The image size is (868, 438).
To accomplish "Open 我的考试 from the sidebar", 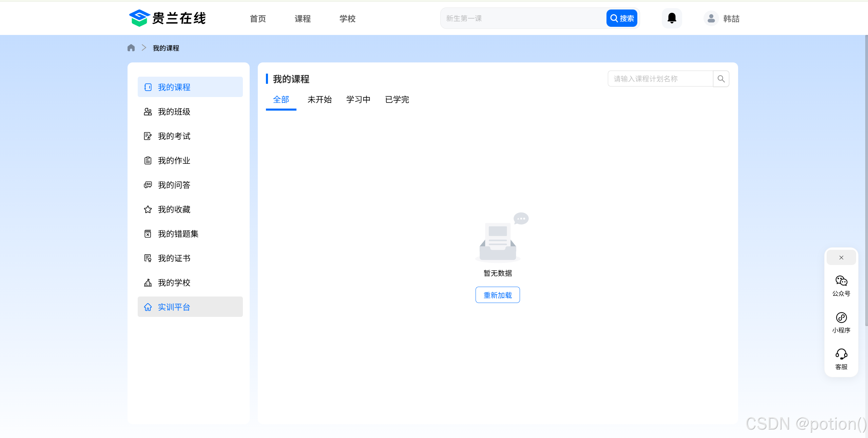I will [x=174, y=136].
